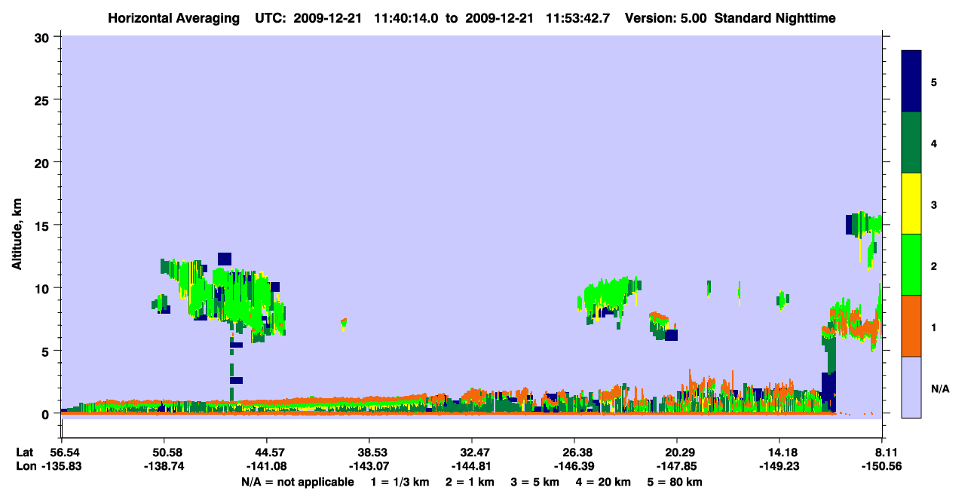The height and width of the screenshot is (503, 980).
Task: Click the longitude value -150.56
Action: [882, 466]
